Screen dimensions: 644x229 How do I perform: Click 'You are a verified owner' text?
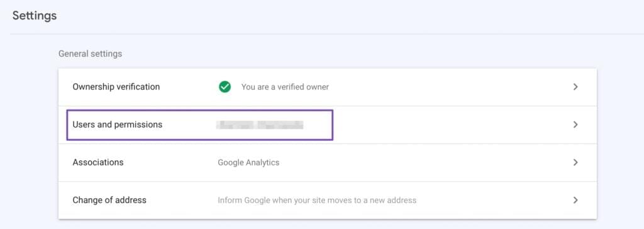[x=285, y=87]
